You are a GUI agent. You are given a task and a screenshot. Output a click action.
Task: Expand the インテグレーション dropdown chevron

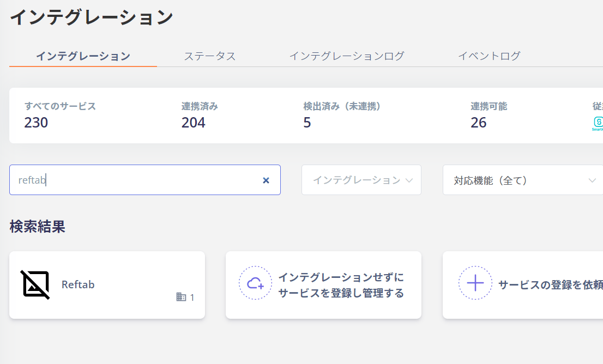pos(409,180)
